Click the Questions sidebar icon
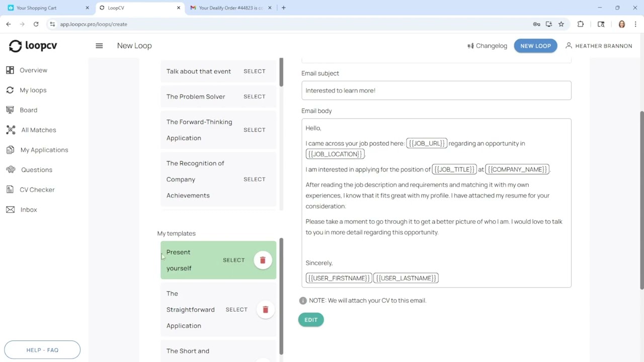The image size is (644, 362). (11, 170)
